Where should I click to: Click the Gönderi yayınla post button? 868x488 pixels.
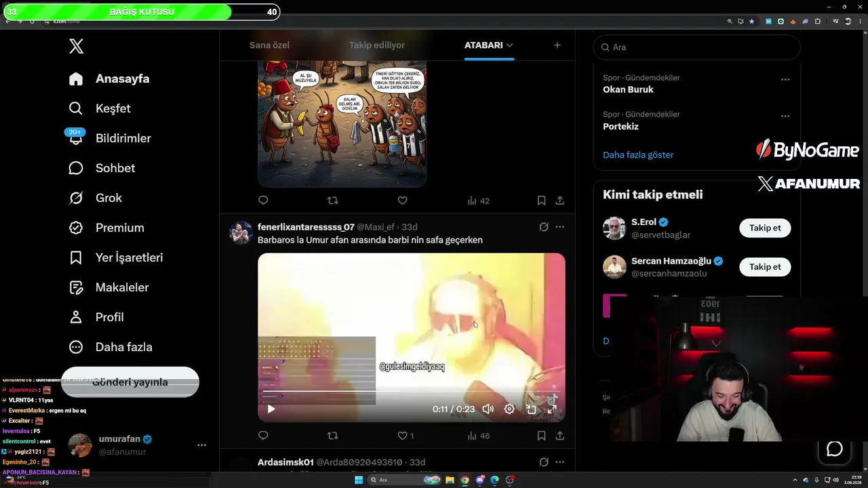pos(130,382)
